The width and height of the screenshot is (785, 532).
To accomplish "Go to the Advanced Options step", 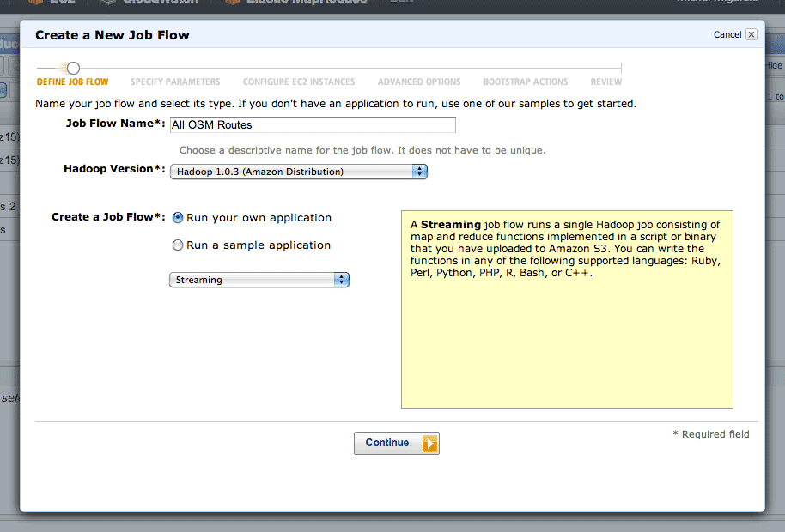I will click(x=419, y=82).
